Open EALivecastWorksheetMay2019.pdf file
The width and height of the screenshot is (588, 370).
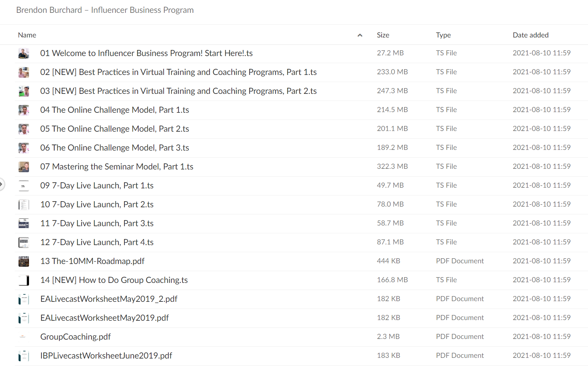[x=105, y=318]
